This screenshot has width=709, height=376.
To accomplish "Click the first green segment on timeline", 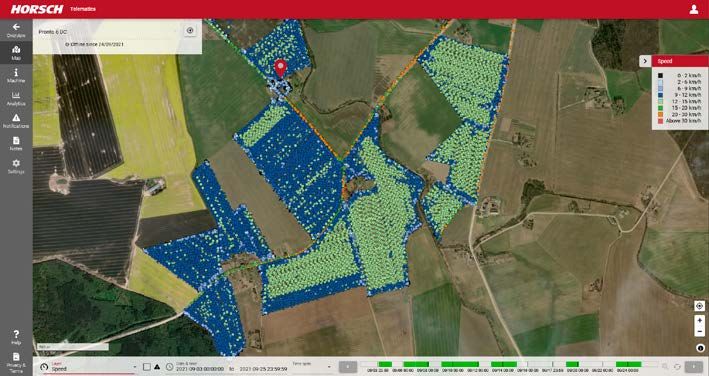I will (385, 364).
